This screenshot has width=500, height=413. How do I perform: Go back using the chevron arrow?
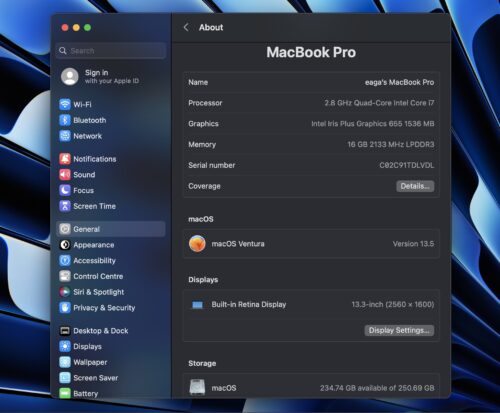[186, 27]
